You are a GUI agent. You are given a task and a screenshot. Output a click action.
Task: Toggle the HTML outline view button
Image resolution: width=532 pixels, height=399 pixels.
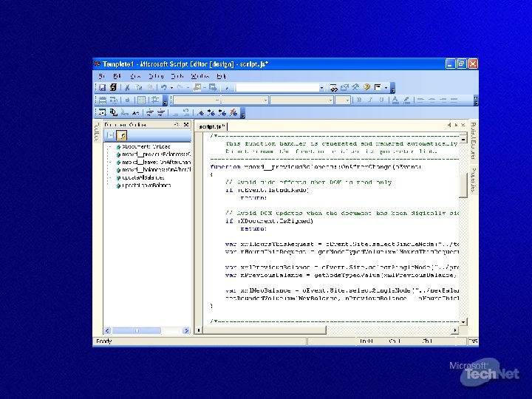click(x=110, y=135)
